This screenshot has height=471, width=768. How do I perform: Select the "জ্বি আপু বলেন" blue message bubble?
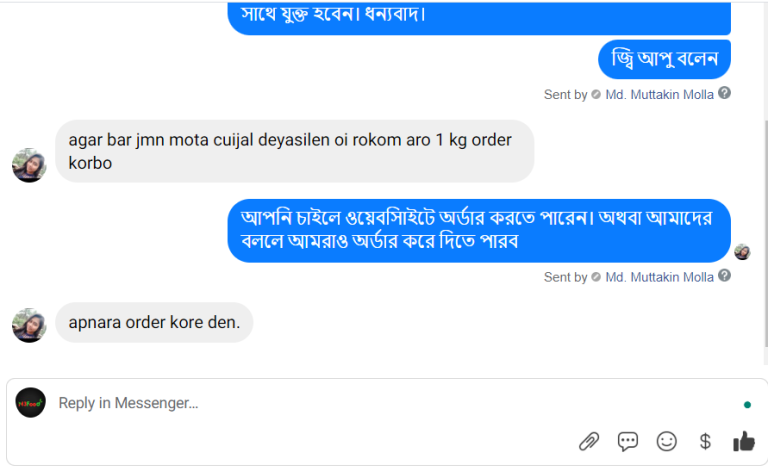coord(664,60)
